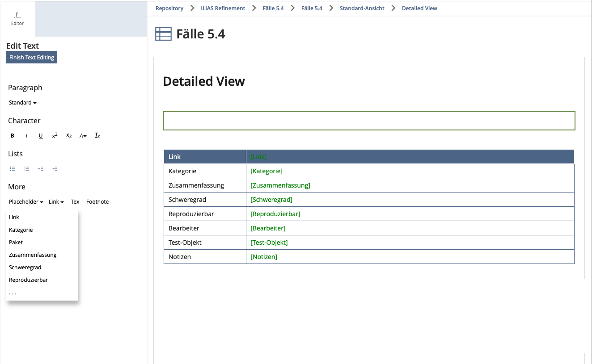
Task: Toggle bold character formatting
Action: [x=13, y=136]
